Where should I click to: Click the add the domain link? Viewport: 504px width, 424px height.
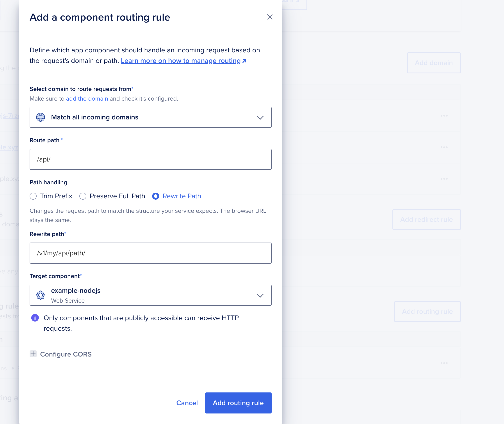87,99
